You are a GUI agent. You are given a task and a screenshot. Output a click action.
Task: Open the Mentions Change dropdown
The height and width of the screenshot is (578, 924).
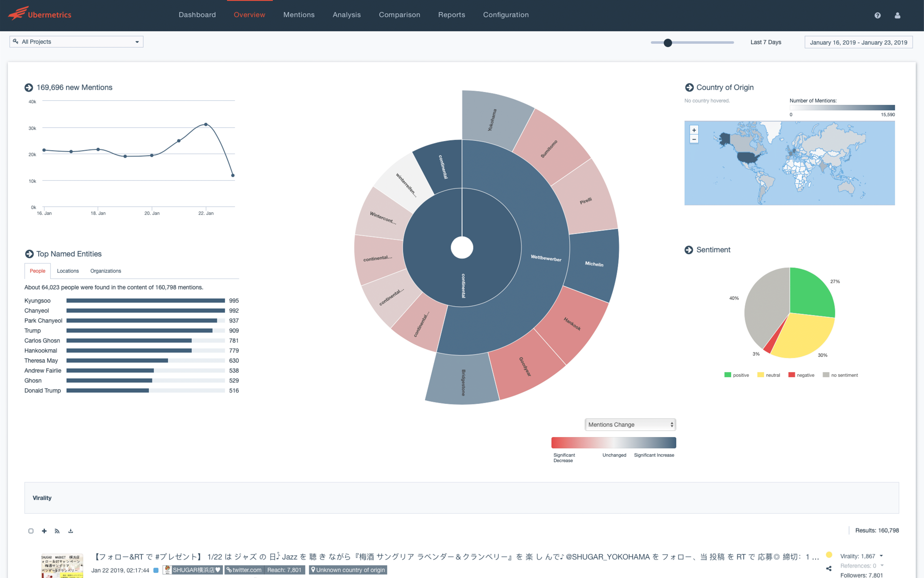[x=630, y=424]
